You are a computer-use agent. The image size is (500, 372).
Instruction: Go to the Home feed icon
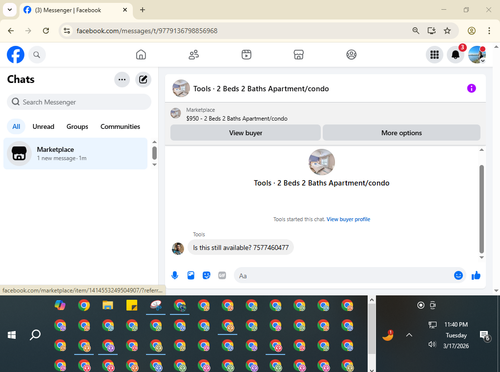[141, 54]
